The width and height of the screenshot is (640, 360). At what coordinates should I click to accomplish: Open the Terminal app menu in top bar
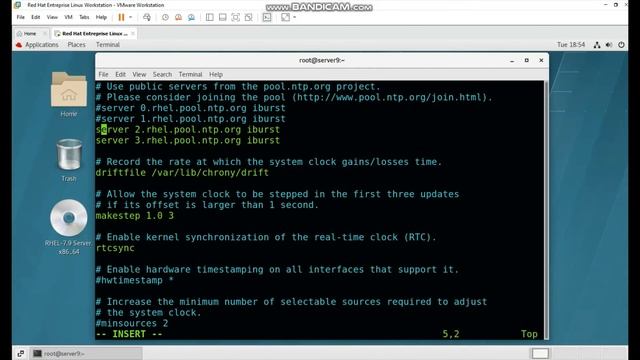108,44
